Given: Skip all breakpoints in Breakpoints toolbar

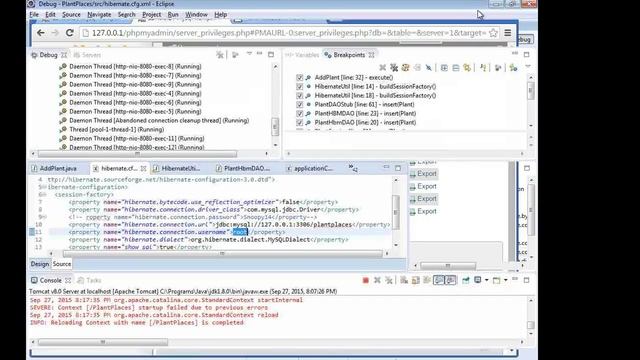Looking at the screenshot, I should click(429, 68).
